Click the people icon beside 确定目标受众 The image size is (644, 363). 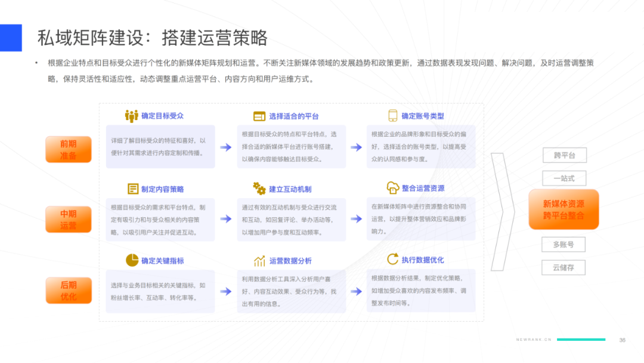click(x=131, y=116)
